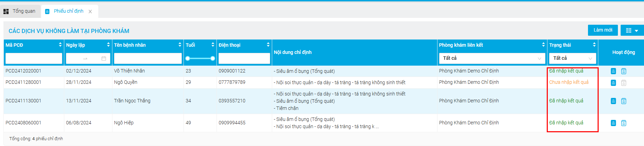The image size is (644, 146).
Task: Open detail sheet icon for PCD2411280001
Action: (x=613, y=83)
